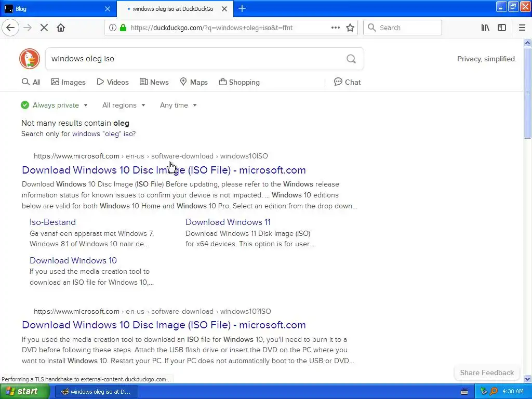Stop loading the page with the X button
This screenshot has height=399, width=532.
pos(44,28)
